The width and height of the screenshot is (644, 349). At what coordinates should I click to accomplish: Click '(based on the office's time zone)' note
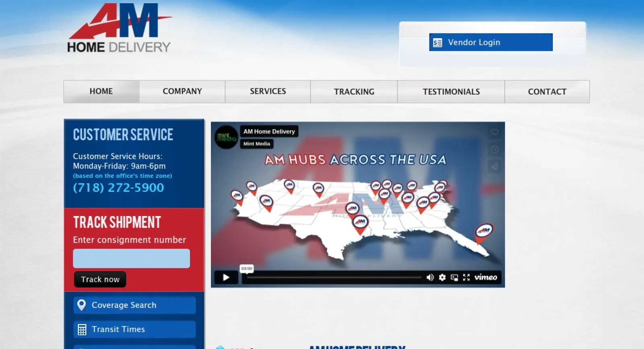[122, 176]
